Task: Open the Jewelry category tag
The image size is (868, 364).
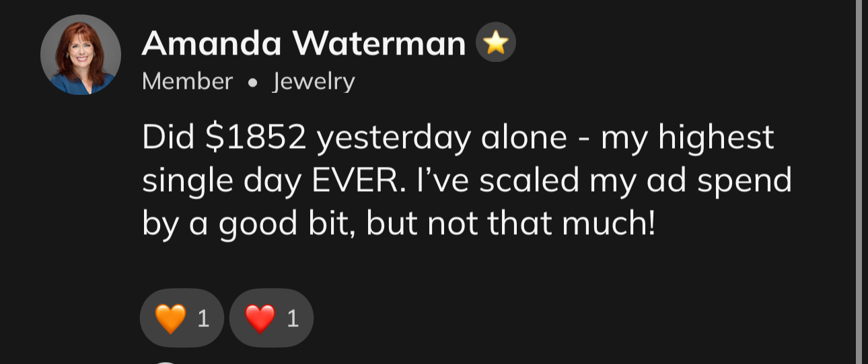Action: pos(314,81)
